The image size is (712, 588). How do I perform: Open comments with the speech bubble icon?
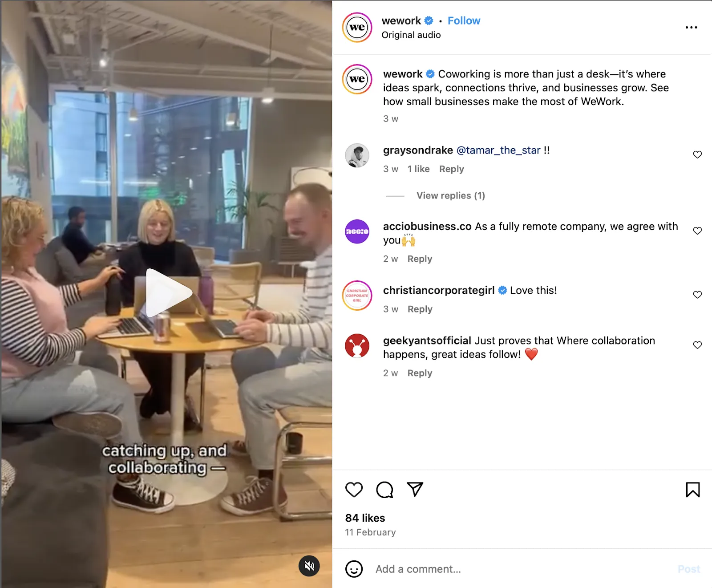(384, 490)
